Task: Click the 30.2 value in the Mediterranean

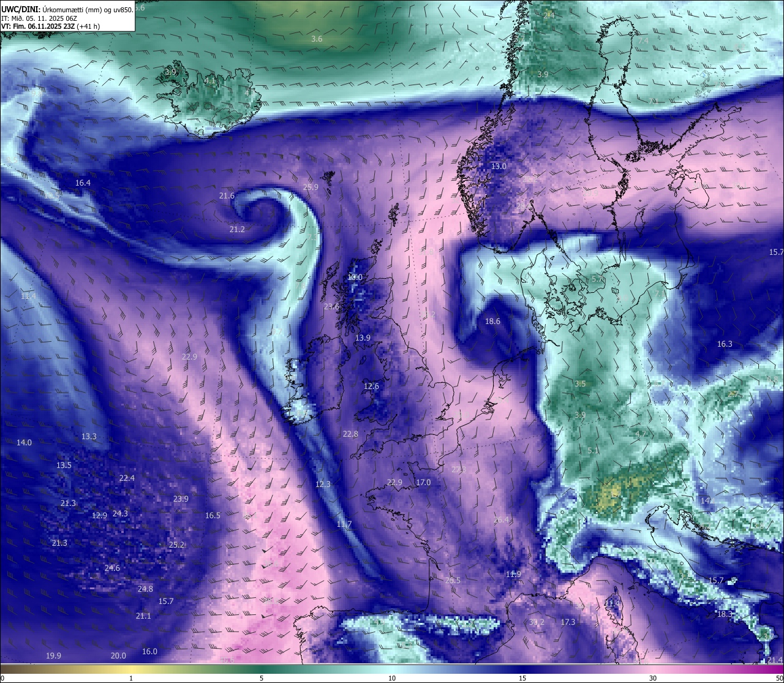Action: [x=537, y=622]
